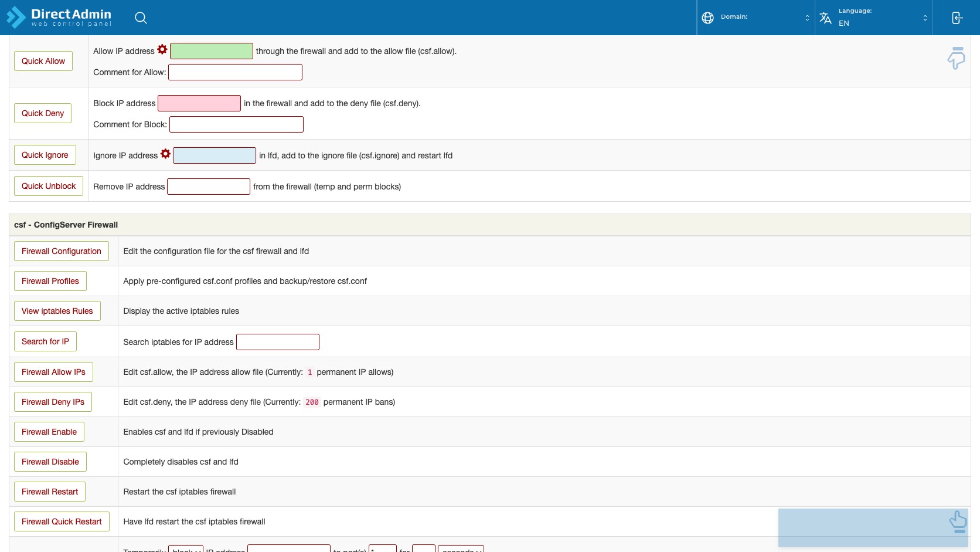Open the Domain selector dropdown
Screen dimensions: 980x552
click(756, 18)
